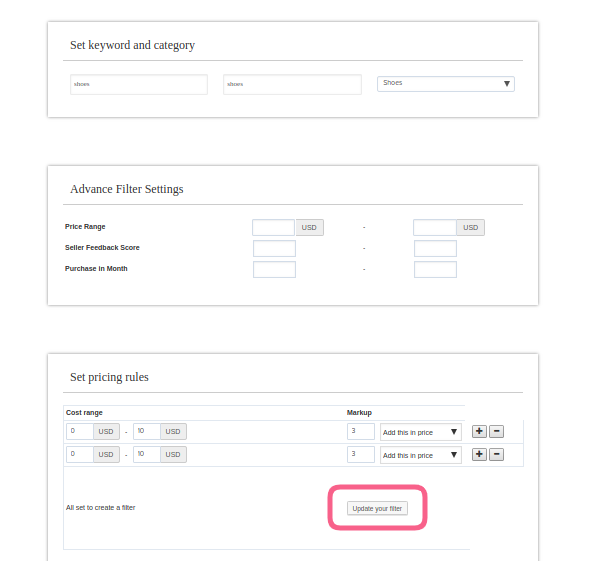This screenshot has height=561, width=616.
Task: Select minimum Seller Feedback Score field
Action: [x=274, y=248]
